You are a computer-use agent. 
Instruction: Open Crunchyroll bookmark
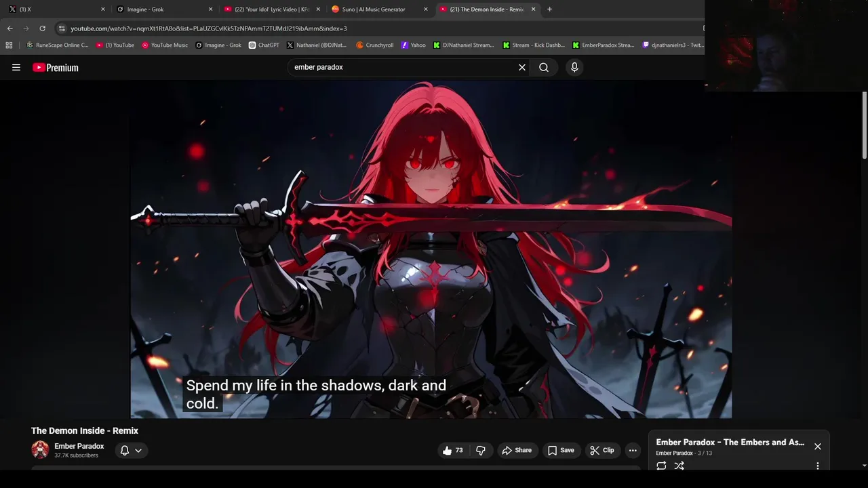tap(375, 45)
